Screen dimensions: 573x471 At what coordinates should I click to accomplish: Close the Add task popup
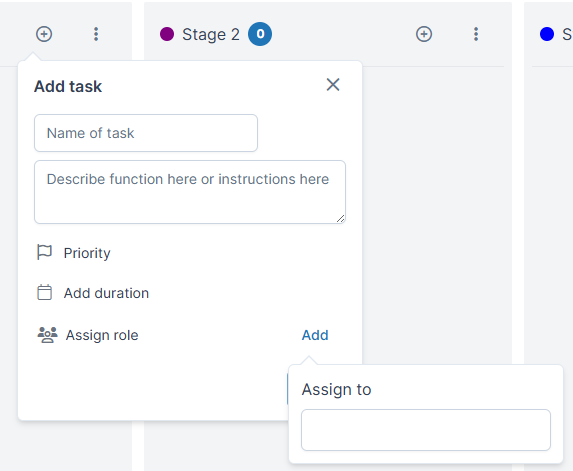point(333,85)
